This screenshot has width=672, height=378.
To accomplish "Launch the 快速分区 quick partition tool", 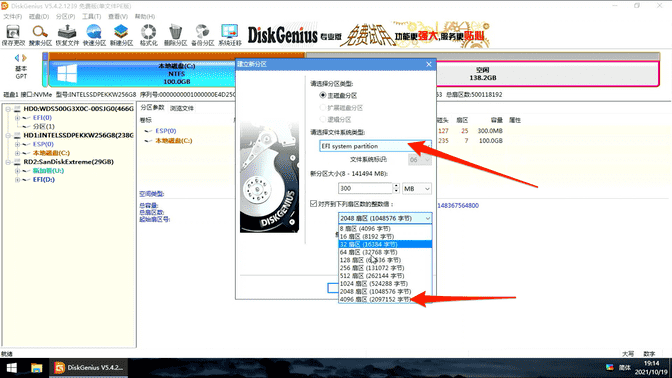I will coord(94,35).
